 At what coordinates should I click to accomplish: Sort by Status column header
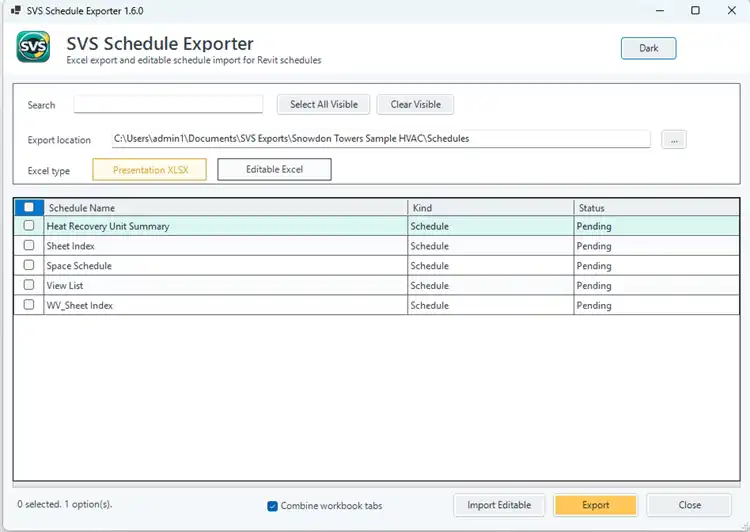pyautogui.click(x=656, y=208)
